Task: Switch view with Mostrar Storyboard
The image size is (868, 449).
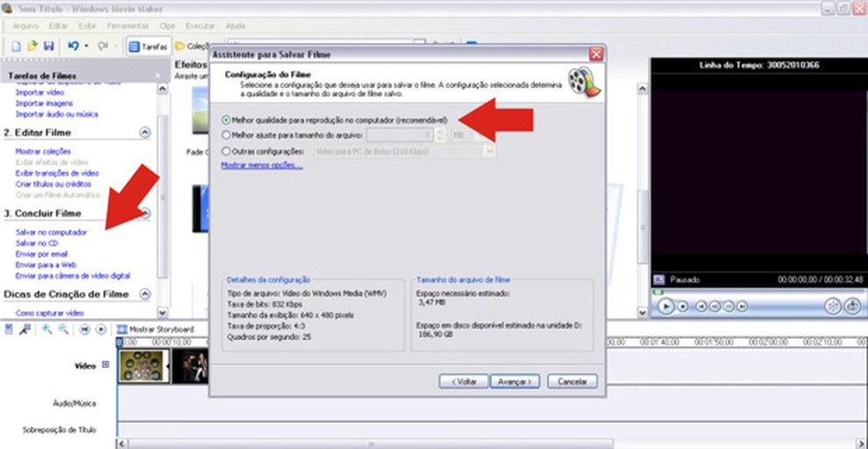Action: (x=155, y=329)
